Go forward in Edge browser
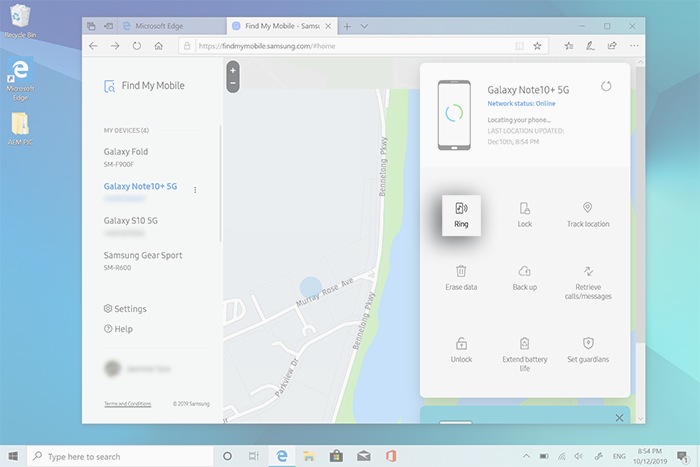Viewport: 700px width, 467px height. 115,46
